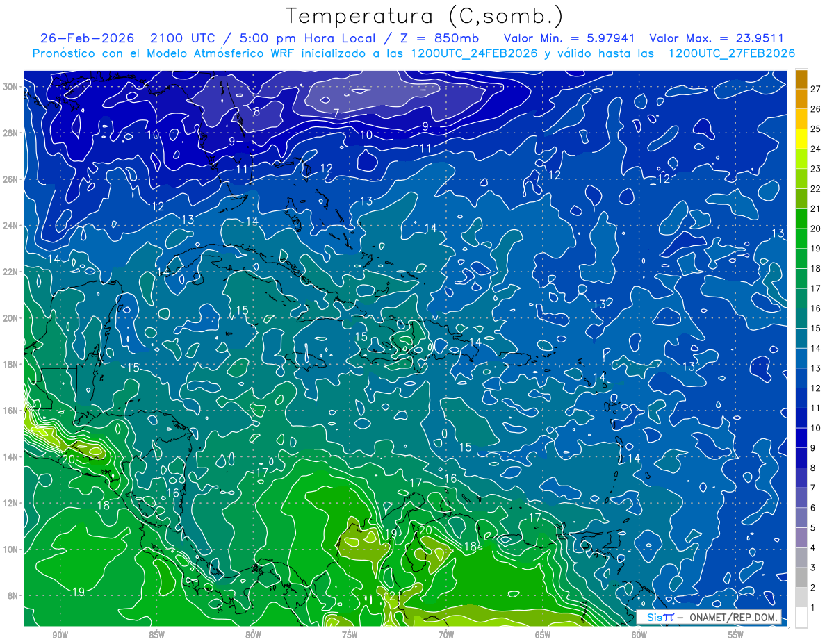
Task: Click the "27" value on color scale
Action: pos(815,88)
